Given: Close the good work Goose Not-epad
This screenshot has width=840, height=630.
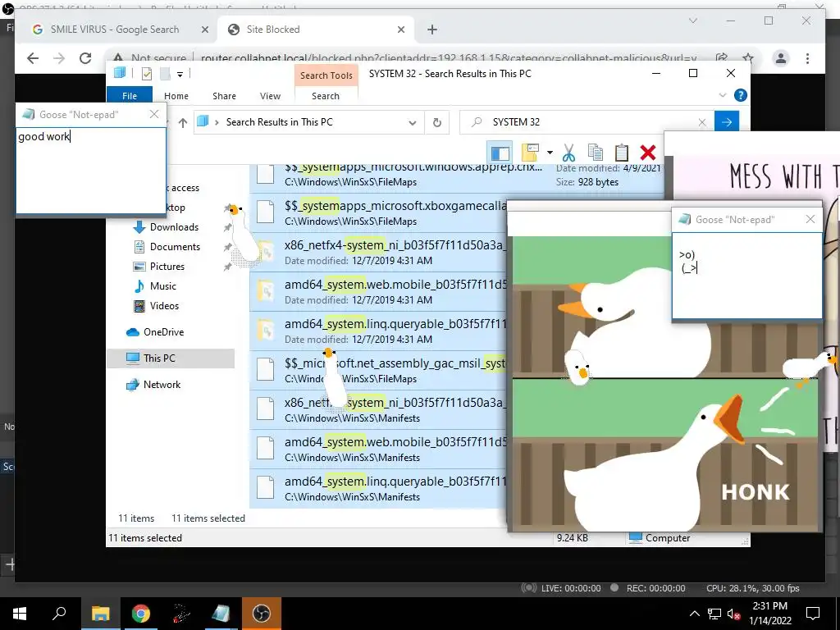Looking at the screenshot, I should point(154,114).
